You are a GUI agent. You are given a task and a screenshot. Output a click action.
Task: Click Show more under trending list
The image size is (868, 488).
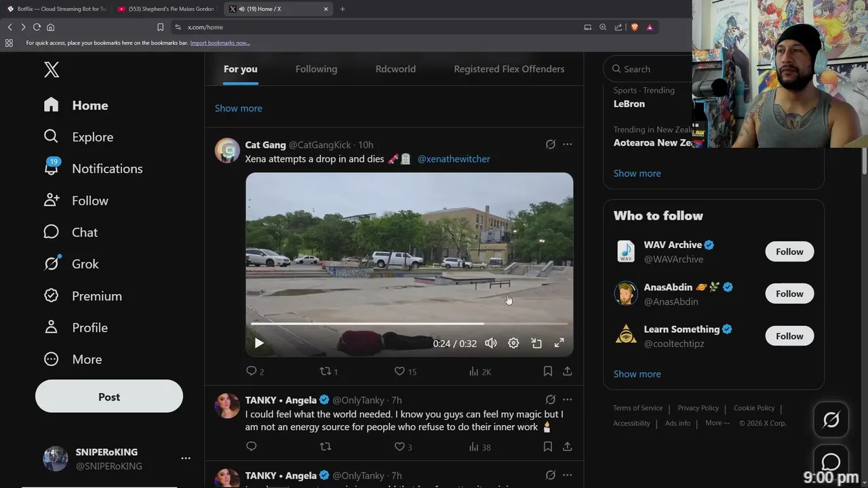pos(637,174)
